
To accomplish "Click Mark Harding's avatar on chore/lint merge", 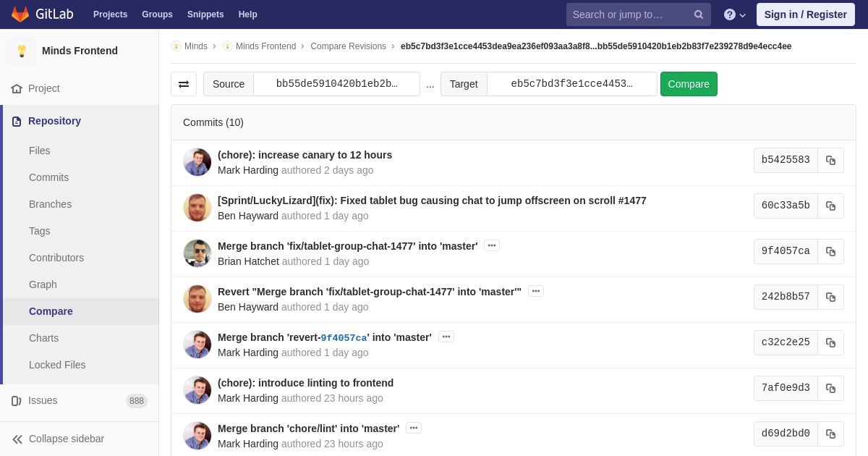I will (197, 436).
